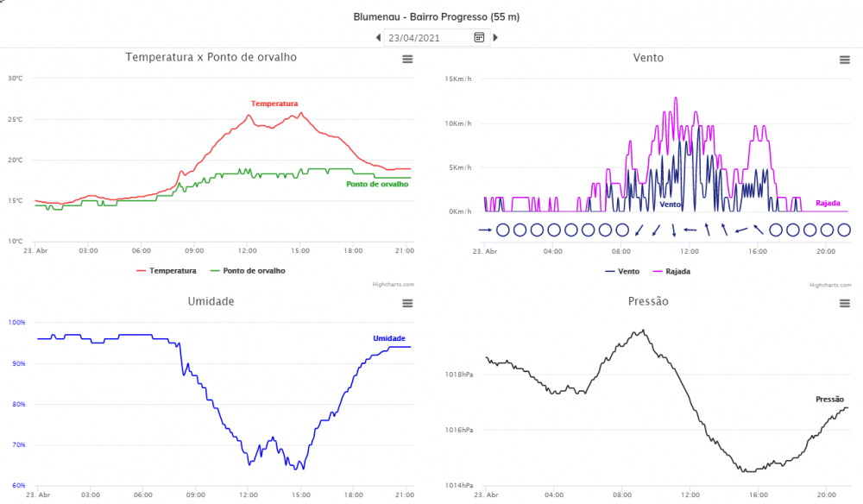Toggle Ponto de orvalho legend series

pyautogui.click(x=248, y=271)
